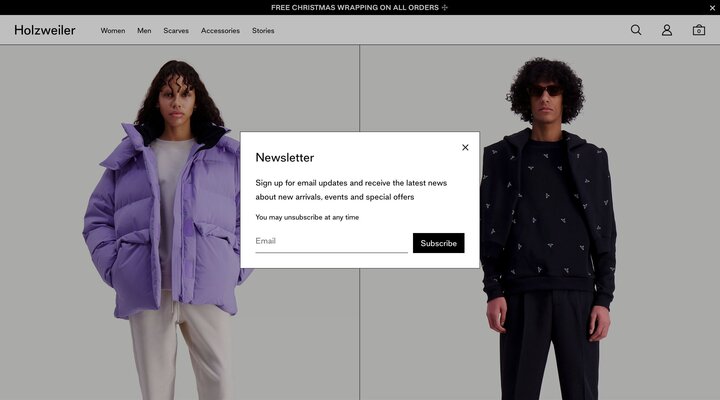Focus the Email input field
Viewport: 720px width, 400px height.
(331, 241)
